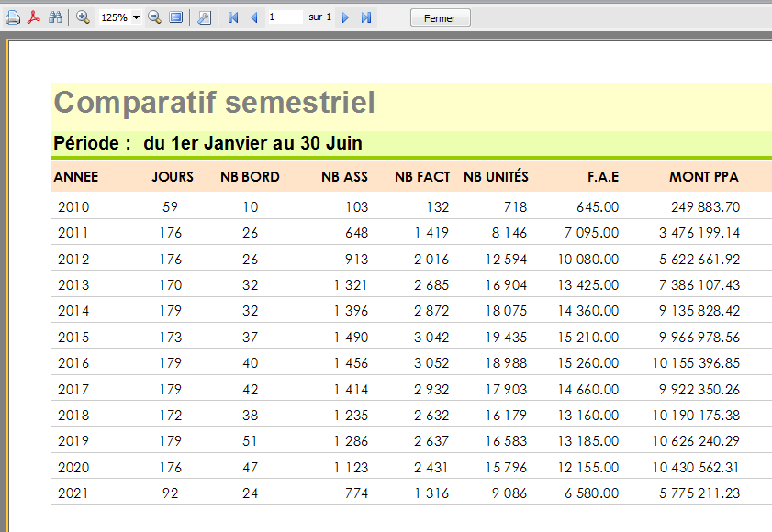The image size is (772, 532).
Task: Export the report to PDF
Action: 34,17
